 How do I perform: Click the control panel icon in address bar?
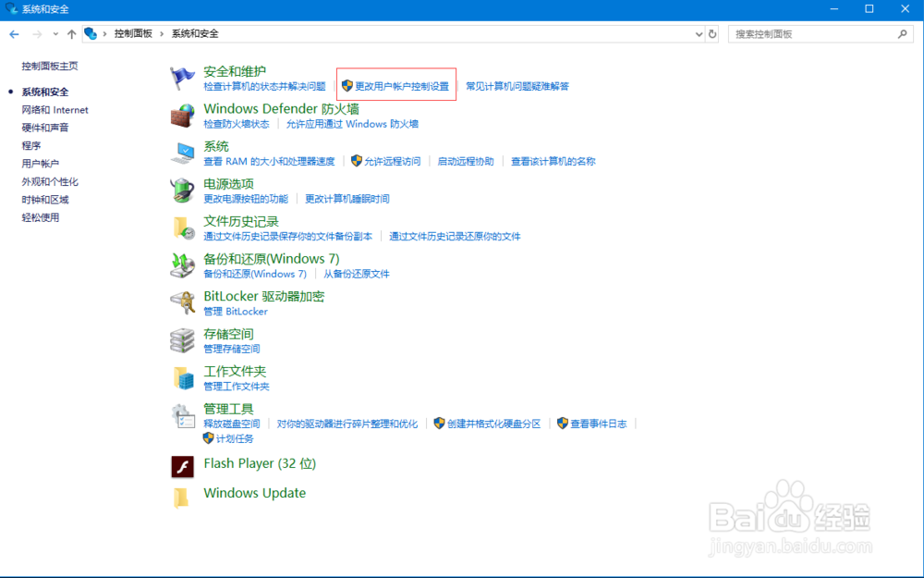[91, 33]
